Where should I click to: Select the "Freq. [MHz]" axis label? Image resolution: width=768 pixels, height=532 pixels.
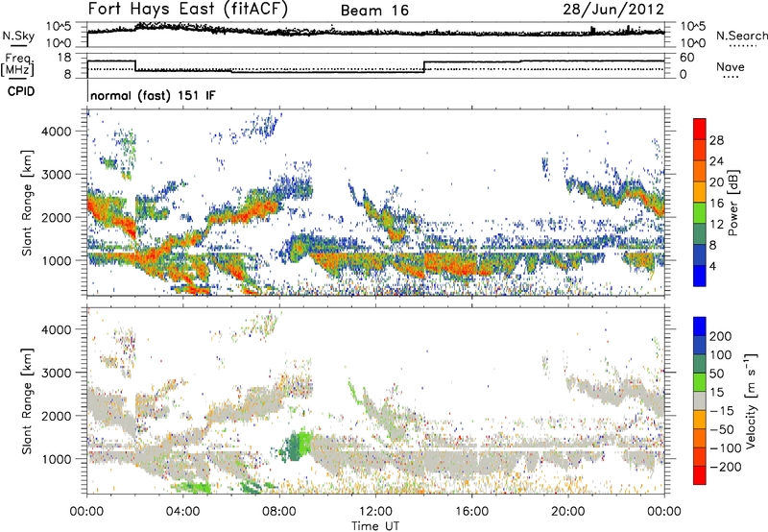pos(17,65)
